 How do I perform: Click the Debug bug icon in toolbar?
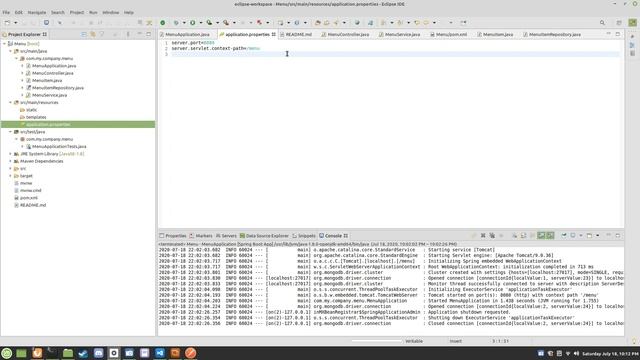176,23
